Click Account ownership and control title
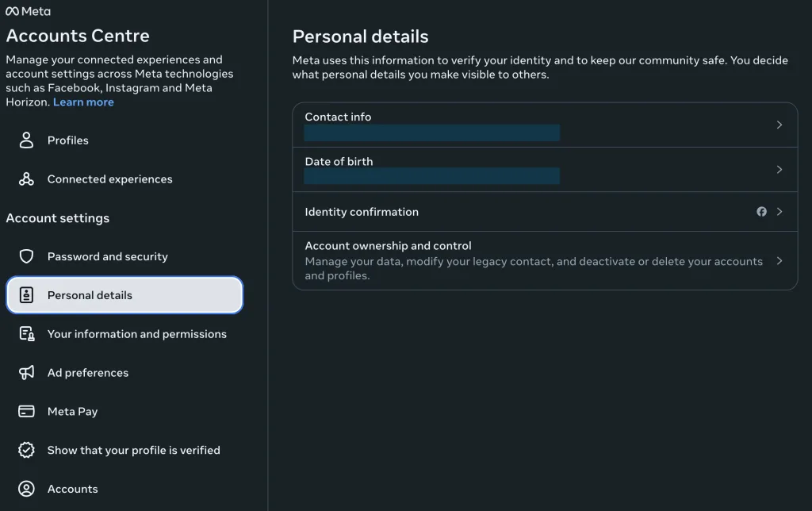 (388, 246)
